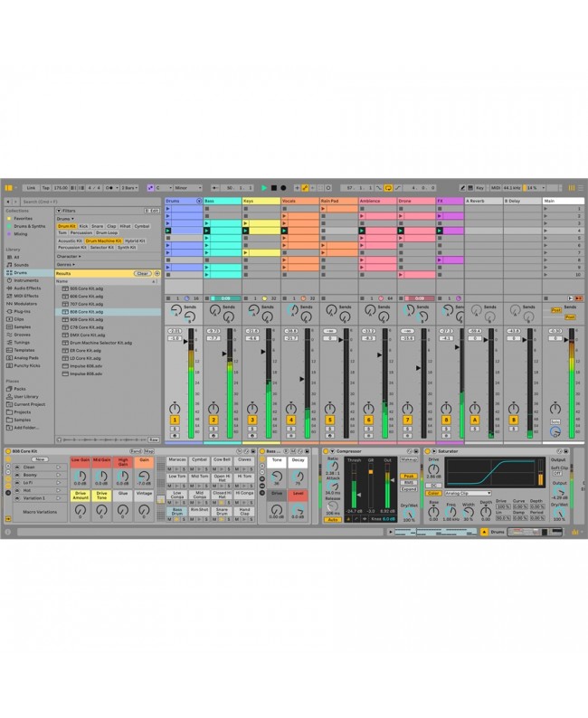Toggle the Hybrid Kit filter tag
This screenshot has height=718, width=588.
coord(135,241)
